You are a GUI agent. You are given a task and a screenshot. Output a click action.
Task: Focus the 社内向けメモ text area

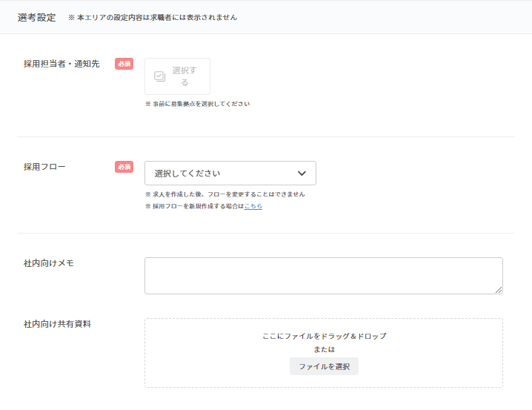pyautogui.click(x=323, y=275)
